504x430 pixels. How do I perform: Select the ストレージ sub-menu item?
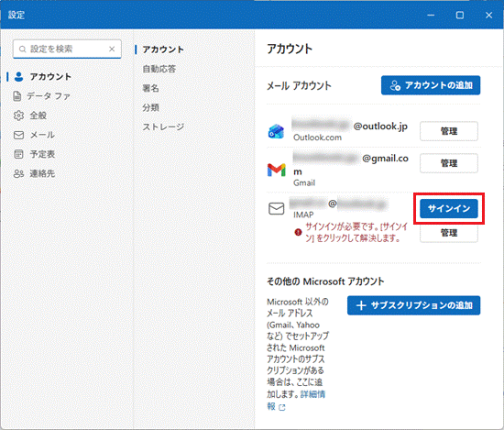(163, 127)
